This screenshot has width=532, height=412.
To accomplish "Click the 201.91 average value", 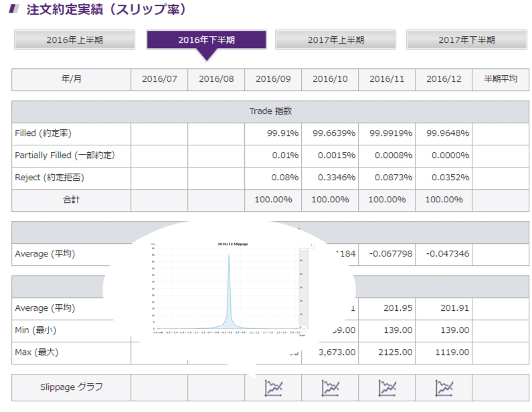I will click(x=455, y=308).
